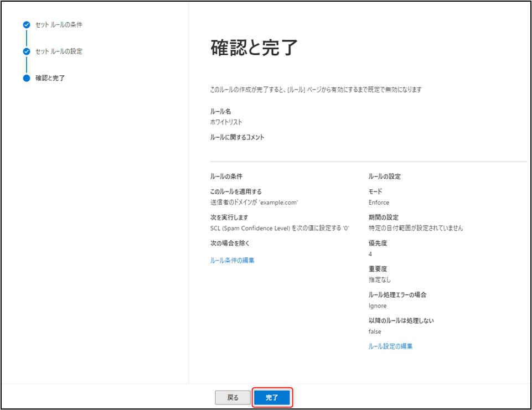
Task: Open the ルール設定の編集 link
Action: click(390, 346)
